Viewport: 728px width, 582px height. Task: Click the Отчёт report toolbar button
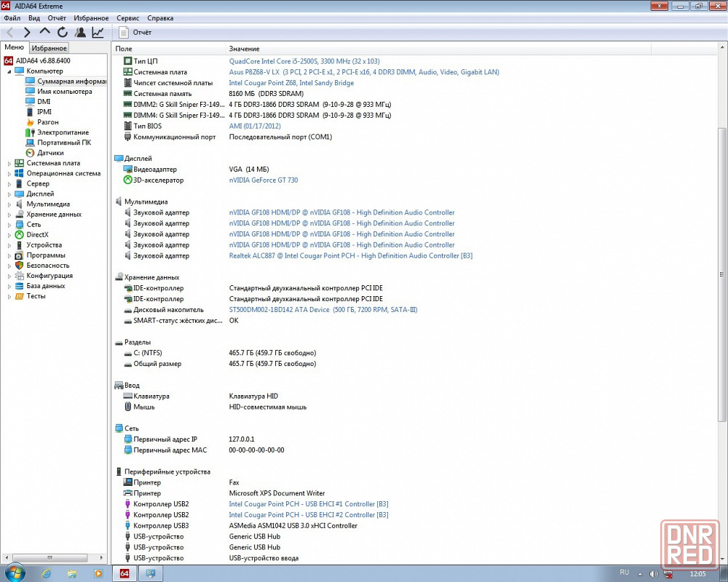135,32
